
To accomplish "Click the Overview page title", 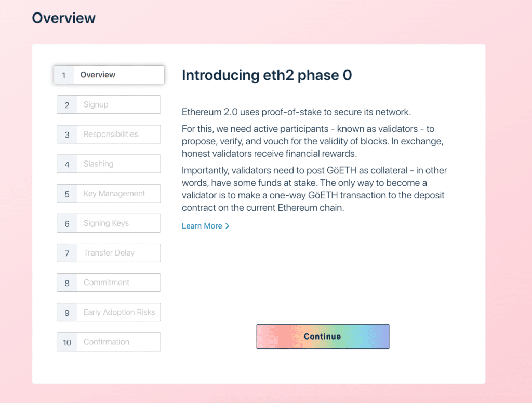I will coord(64,18).
